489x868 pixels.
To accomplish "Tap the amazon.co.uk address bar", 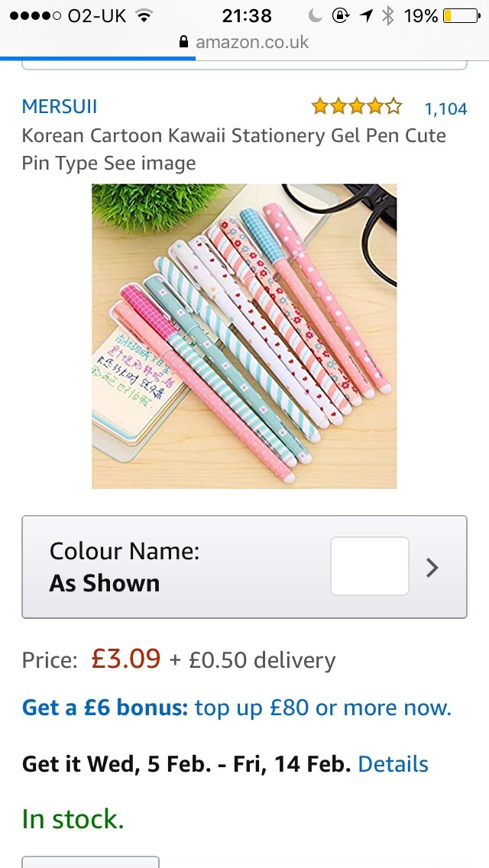I will (x=244, y=42).
